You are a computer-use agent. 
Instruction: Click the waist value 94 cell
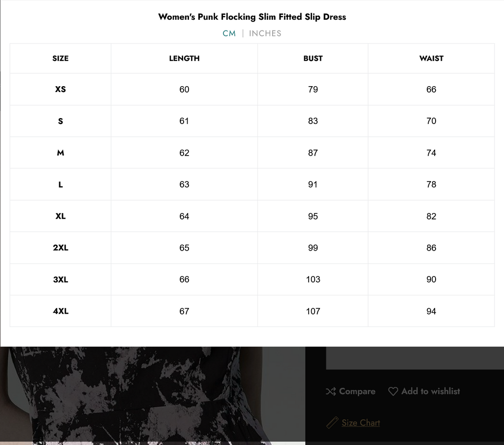(x=431, y=311)
